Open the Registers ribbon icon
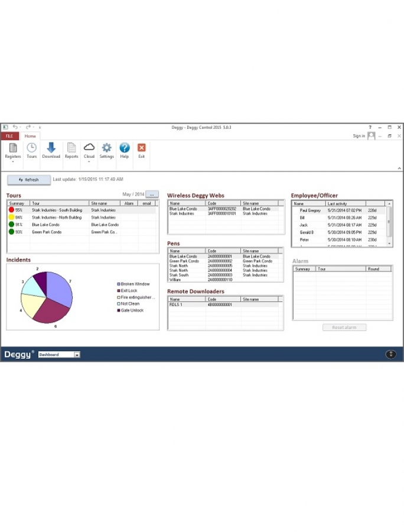 [x=13, y=148]
